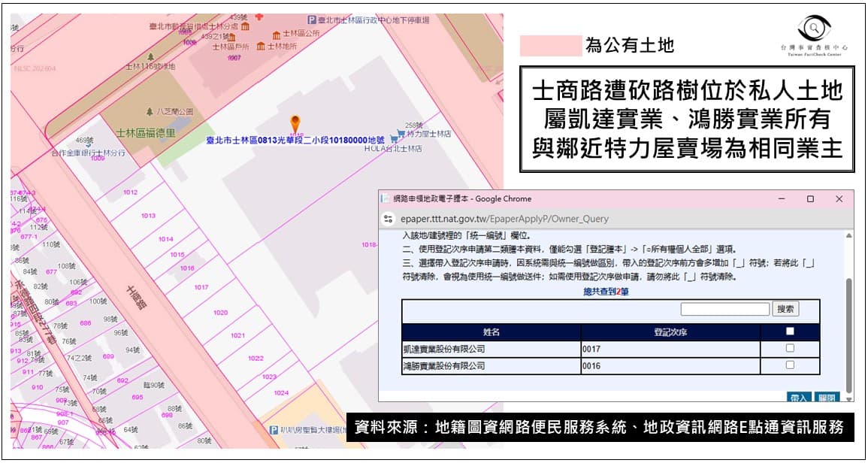868x463 pixels.
Task: Click the 鴻勝實業股份有限公司 name cell
Action: point(491,366)
